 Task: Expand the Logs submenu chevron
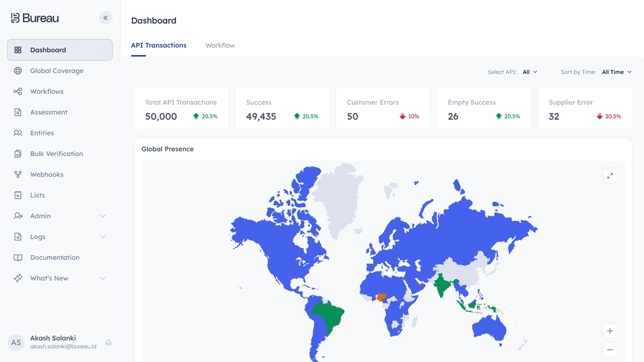tap(102, 237)
